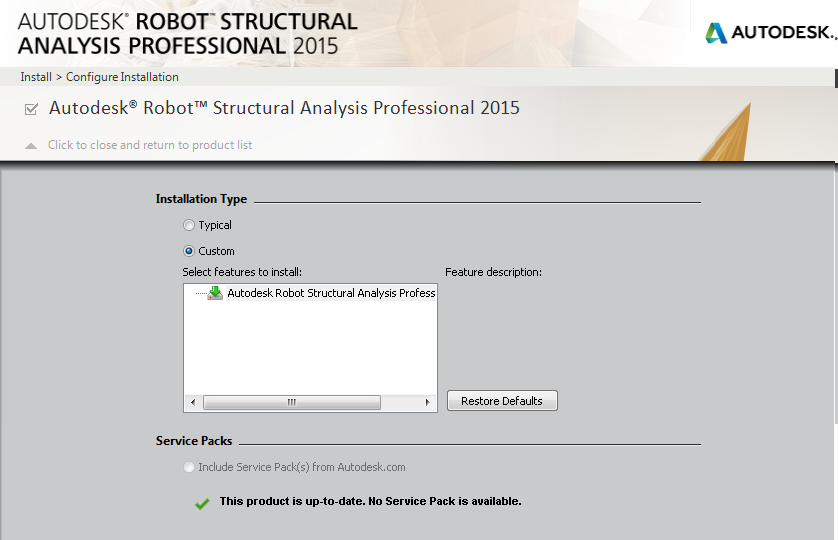The height and width of the screenshot is (540, 838).
Task: Click the ROBOT Structural Analysis Professional 2015 banner title
Action: pos(187,33)
